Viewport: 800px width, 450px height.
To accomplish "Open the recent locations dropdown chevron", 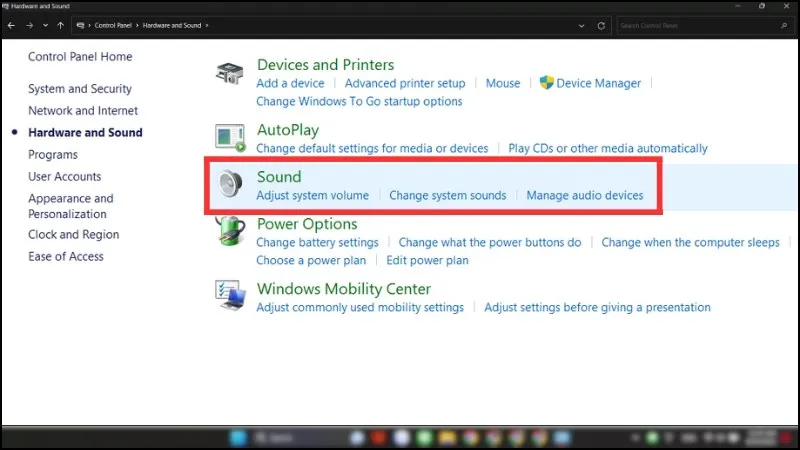I will tap(46, 25).
